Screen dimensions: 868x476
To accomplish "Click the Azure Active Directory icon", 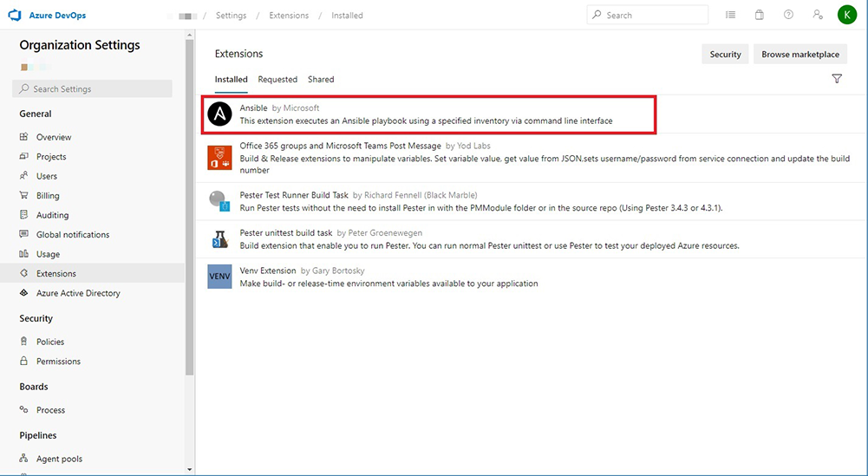I will 23,292.
